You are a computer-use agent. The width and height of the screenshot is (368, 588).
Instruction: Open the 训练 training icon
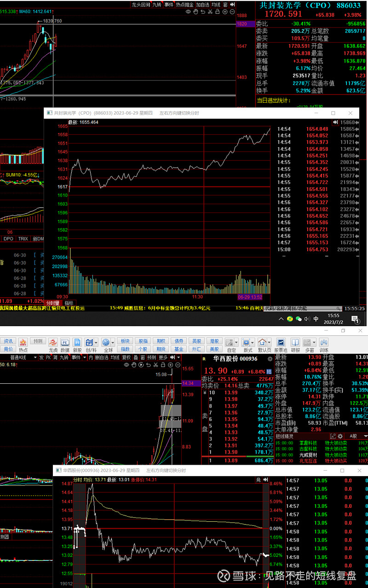(x=324, y=342)
